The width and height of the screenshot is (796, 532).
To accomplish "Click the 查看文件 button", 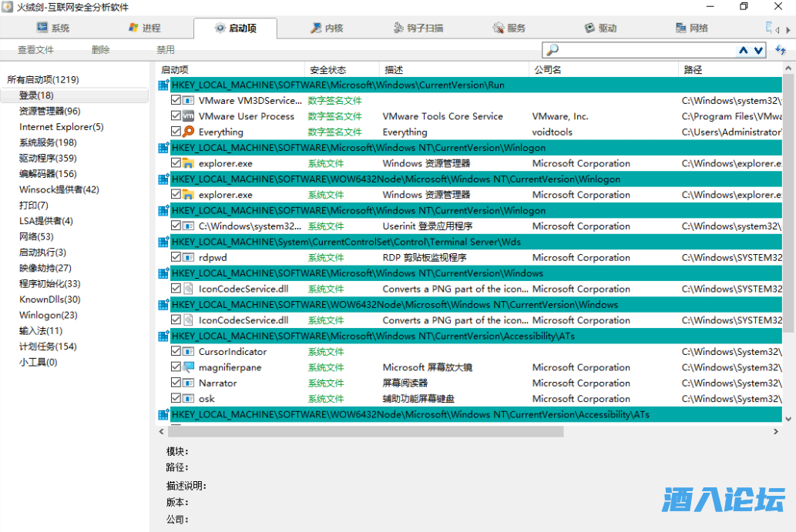I will pyautogui.click(x=35, y=50).
